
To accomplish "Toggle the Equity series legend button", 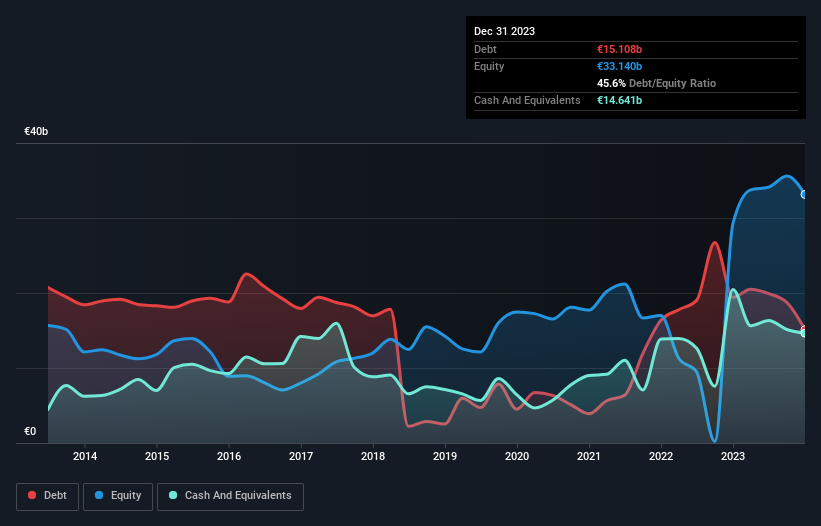I will pyautogui.click(x=118, y=496).
